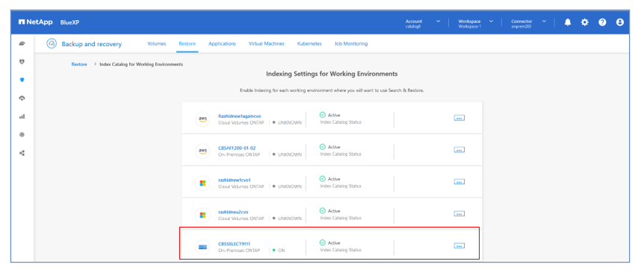Screen dimensions: 644x273
Task: Click the Microsoft icon beside rashidnew1cvo1
Action: 202,183
